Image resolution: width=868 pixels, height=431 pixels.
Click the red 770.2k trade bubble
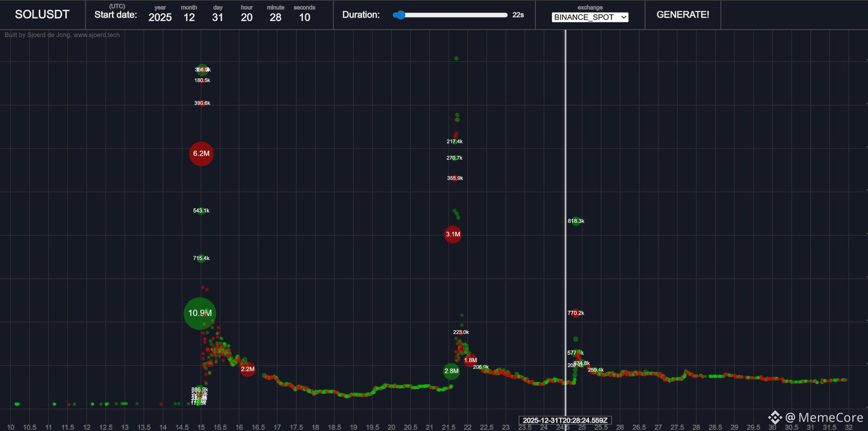click(x=576, y=313)
